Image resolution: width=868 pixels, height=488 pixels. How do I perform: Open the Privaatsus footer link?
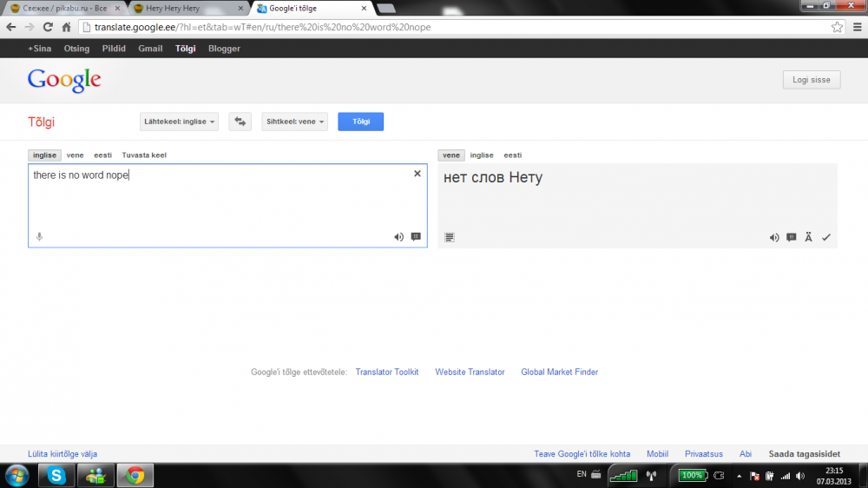pyautogui.click(x=704, y=454)
